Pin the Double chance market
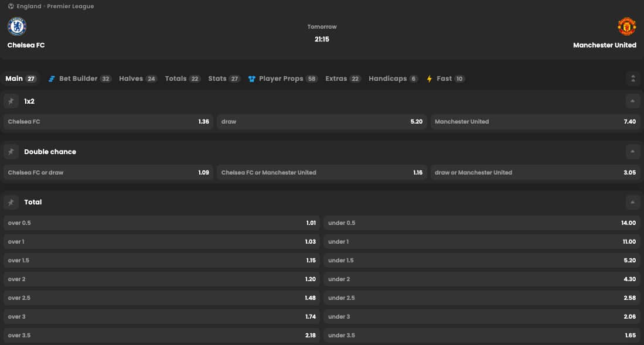644x345 pixels. pos(11,152)
